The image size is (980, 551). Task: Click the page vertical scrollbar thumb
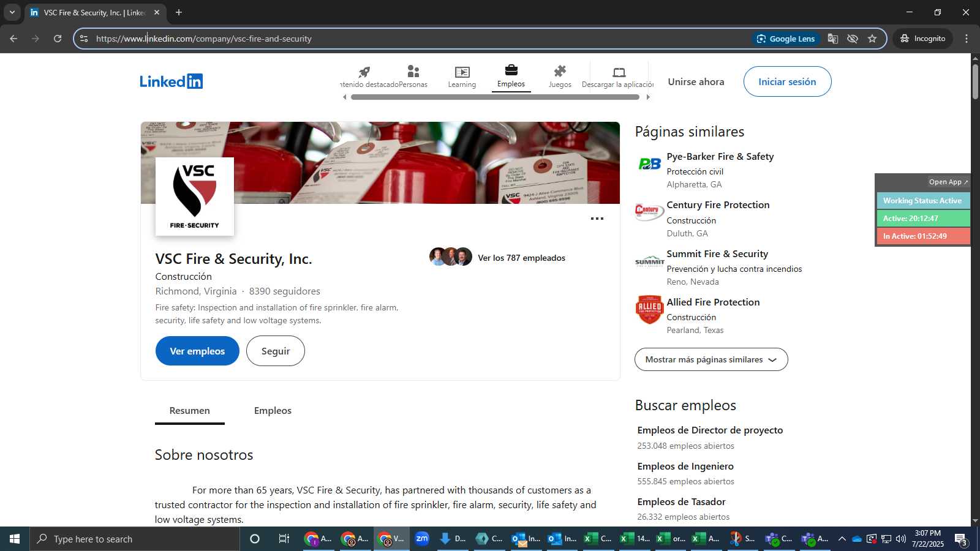coord(975,81)
